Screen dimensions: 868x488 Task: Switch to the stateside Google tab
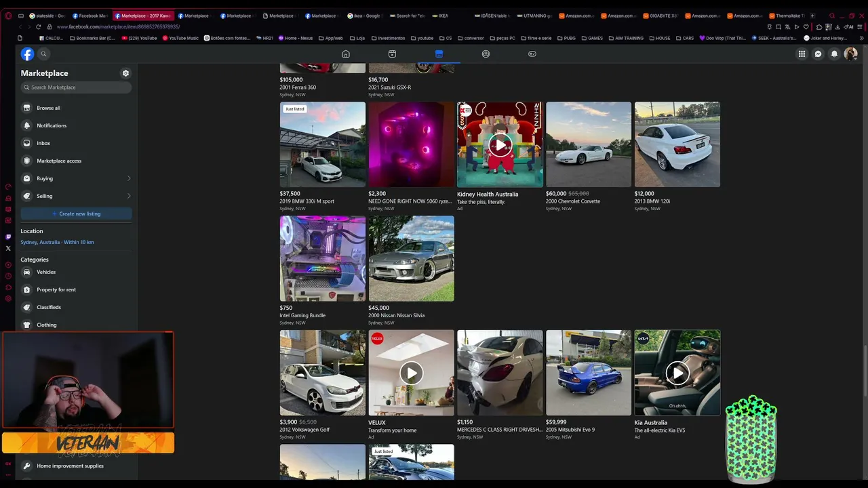point(47,16)
